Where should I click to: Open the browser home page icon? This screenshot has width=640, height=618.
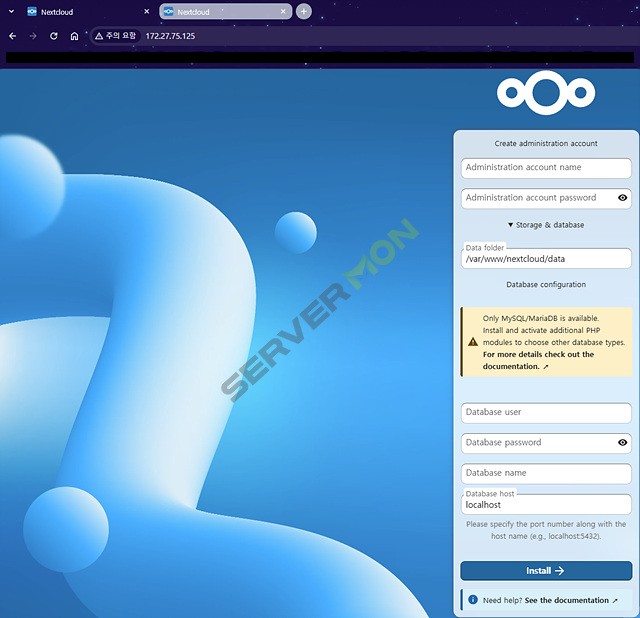pyautogui.click(x=74, y=36)
